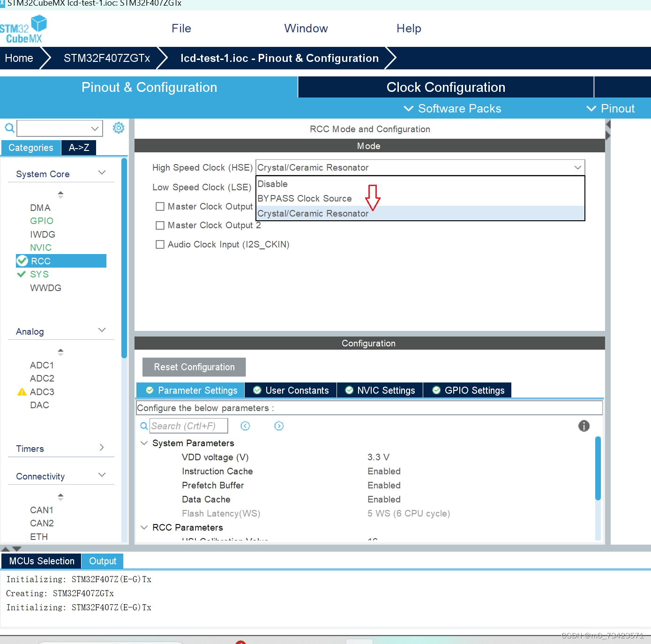Click the sort arrows under Analog
Viewport: 651px width, 644px height.
click(60, 352)
